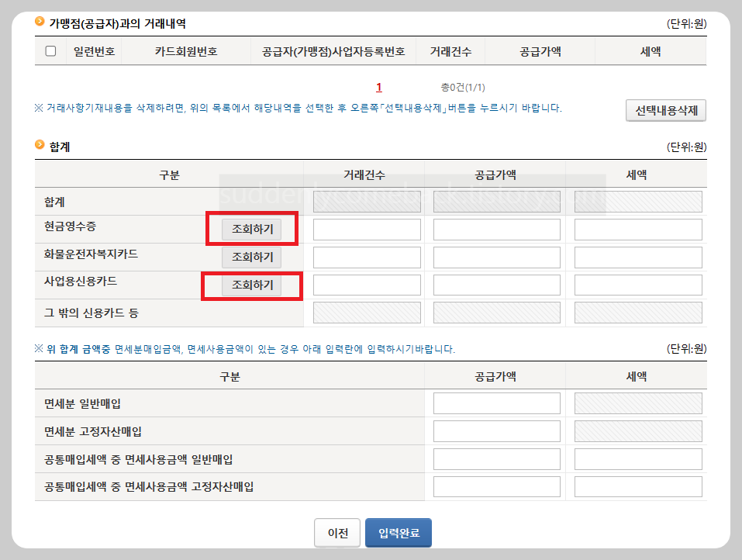Click 조회하기 next to 현금영수증

251,229
